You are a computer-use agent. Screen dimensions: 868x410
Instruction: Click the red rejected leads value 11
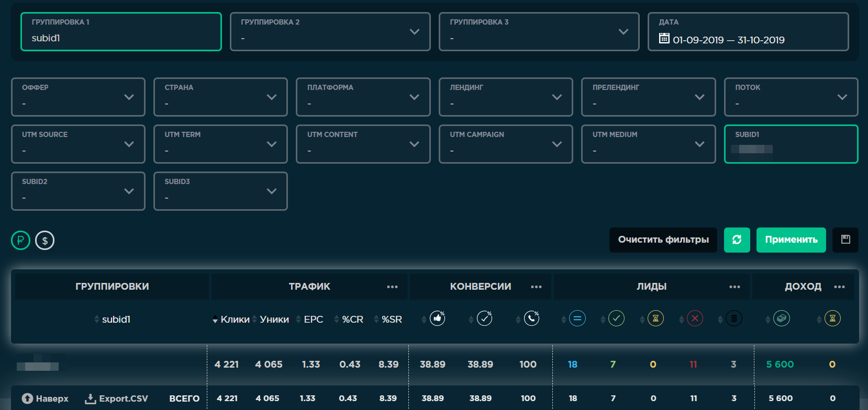[x=693, y=365]
